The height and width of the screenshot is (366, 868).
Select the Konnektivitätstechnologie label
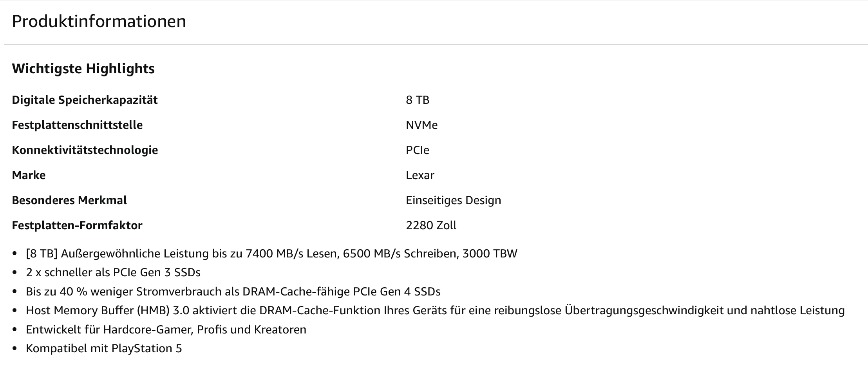[85, 150]
